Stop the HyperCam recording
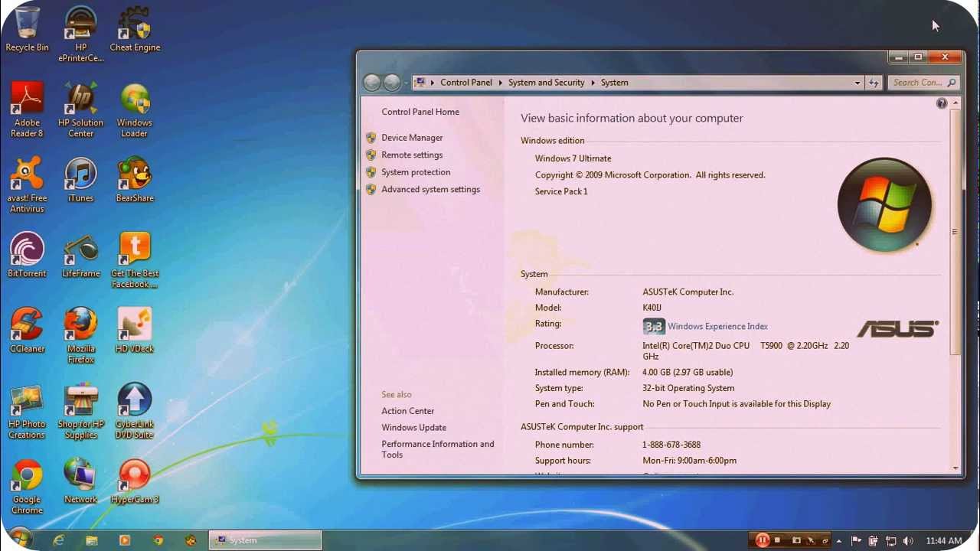 point(778,540)
